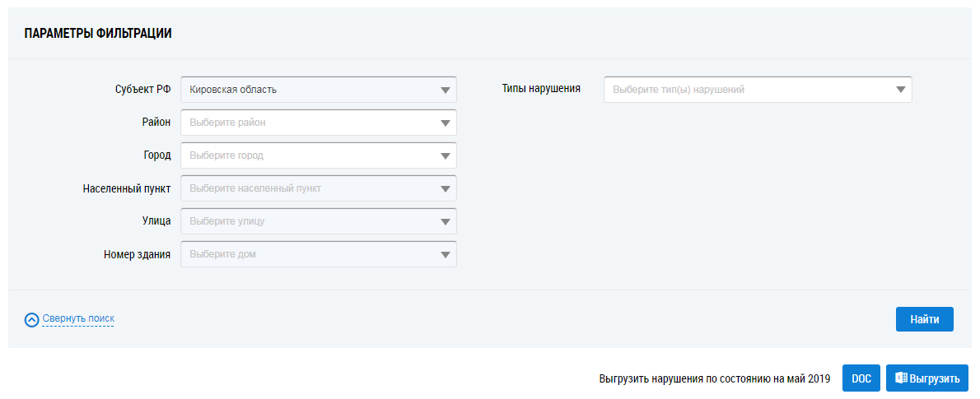Click the Выгрузить export button label
Screen dimensions: 980x399
click(x=935, y=379)
